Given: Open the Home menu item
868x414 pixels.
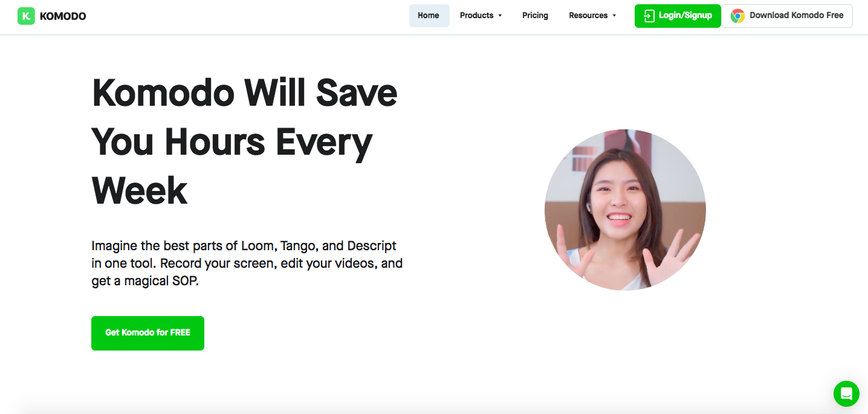Looking at the screenshot, I should click(x=429, y=16).
